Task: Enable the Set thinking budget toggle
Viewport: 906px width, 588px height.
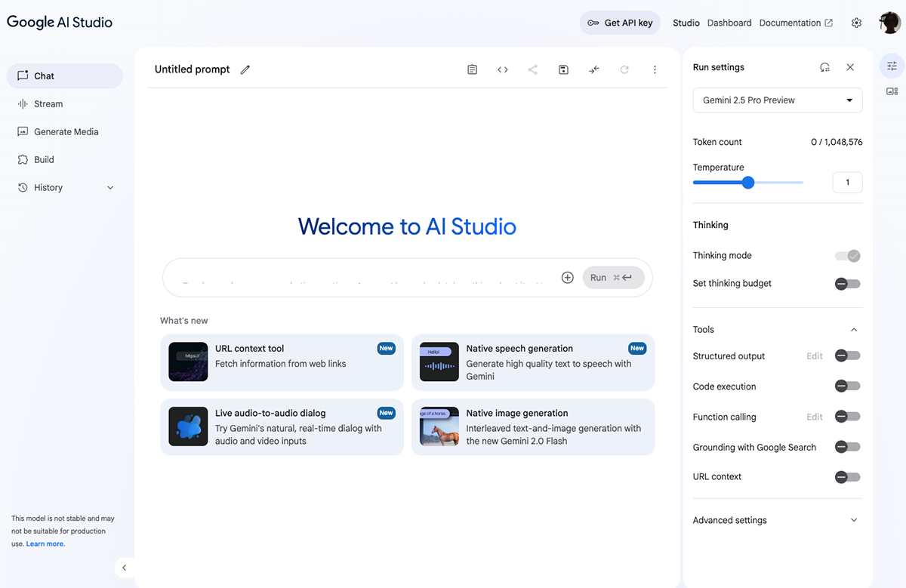Action: (x=847, y=284)
